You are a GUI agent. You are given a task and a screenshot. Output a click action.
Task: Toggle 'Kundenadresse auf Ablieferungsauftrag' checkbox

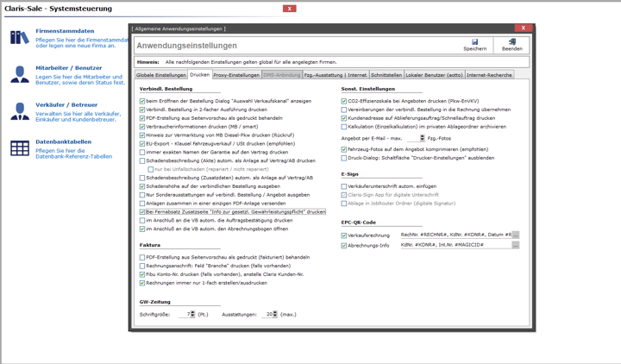[x=344, y=118]
